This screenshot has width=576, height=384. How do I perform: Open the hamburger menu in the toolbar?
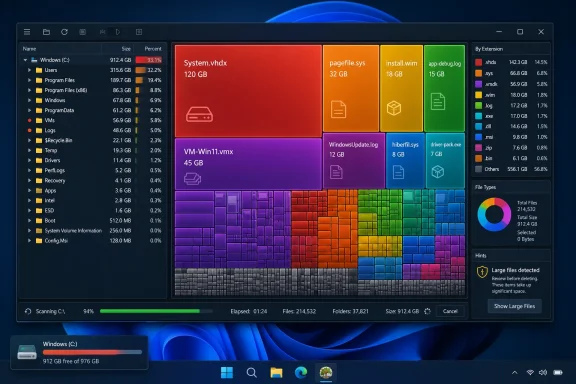pyautogui.click(x=27, y=32)
